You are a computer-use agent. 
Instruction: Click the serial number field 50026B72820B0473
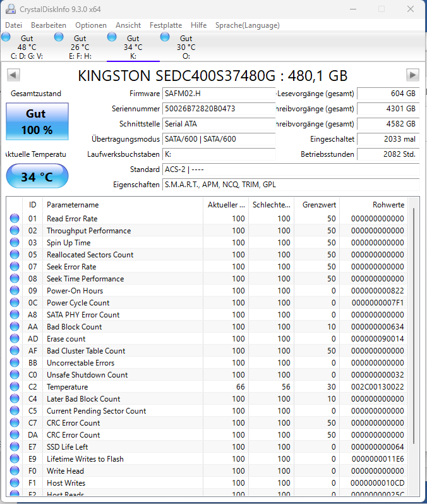click(219, 109)
